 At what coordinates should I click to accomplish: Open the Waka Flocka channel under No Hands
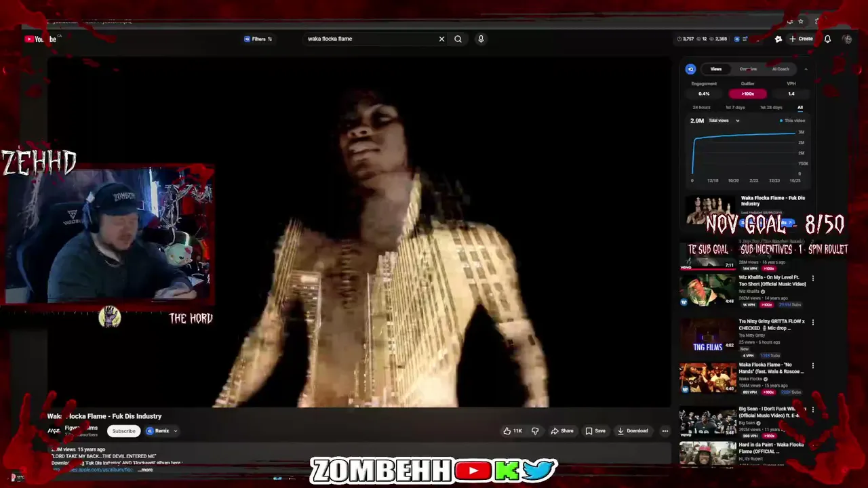pos(751,379)
